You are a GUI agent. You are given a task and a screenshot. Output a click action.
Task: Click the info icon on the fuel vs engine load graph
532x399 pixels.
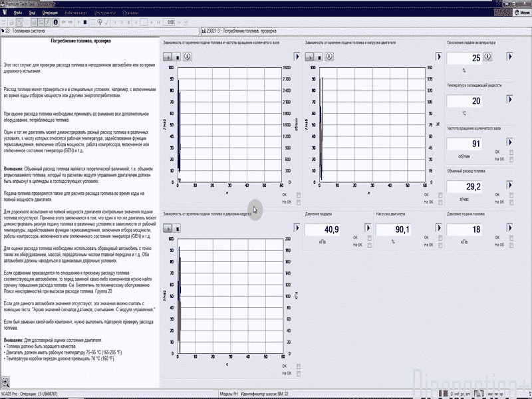click(x=330, y=58)
